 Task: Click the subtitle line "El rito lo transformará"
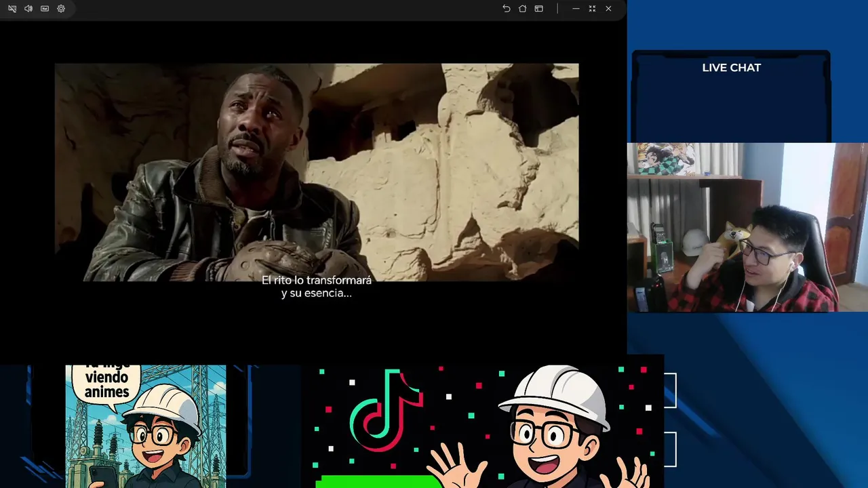317,280
